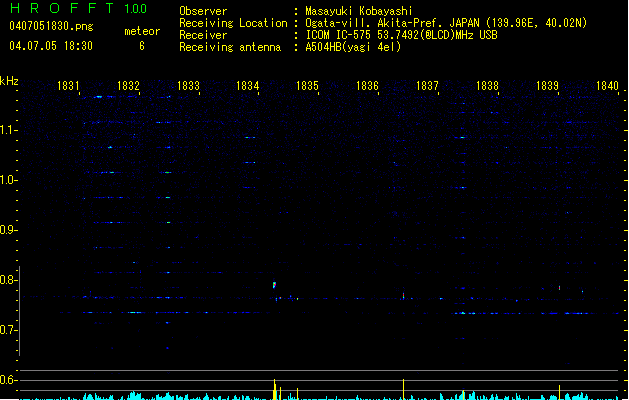Click the yellow power spike at 1839
The width and height of the screenshot is (629, 400).
tap(559, 392)
